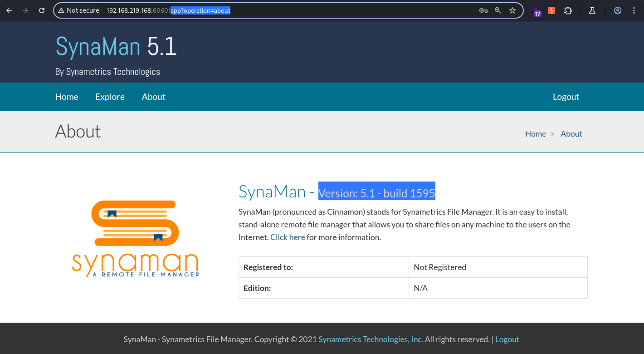Click the Edition: table cell
The width and height of the screenshot is (644, 354).
(324, 288)
